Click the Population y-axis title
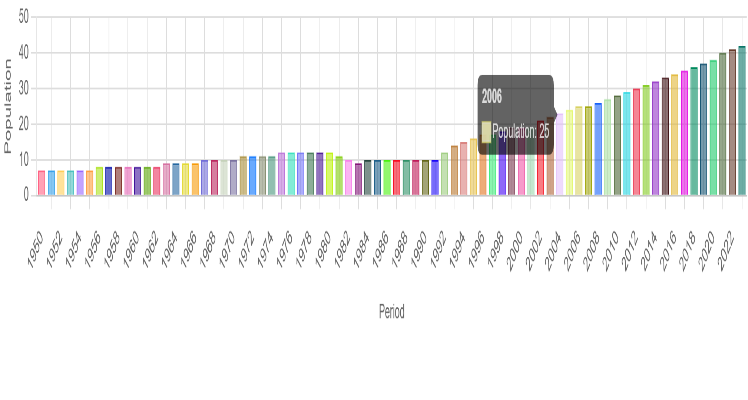The image size is (748, 400). click(x=9, y=105)
